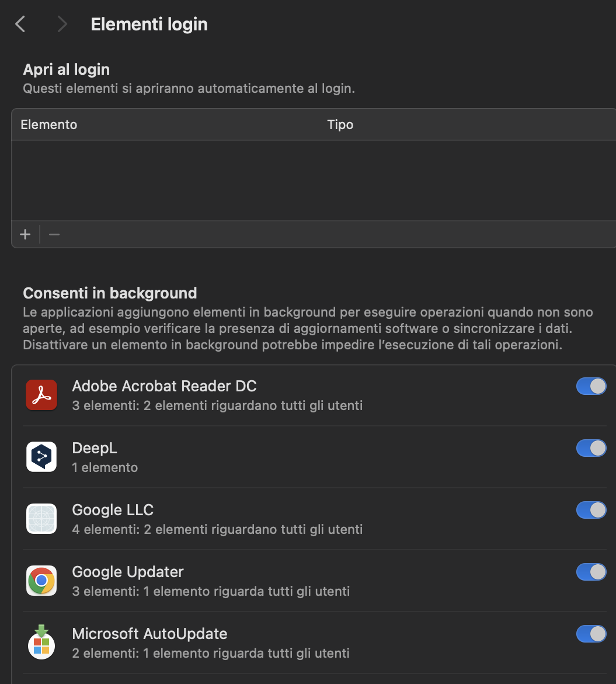Click the back navigation arrow
This screenshot has height=684, width=616.
(19, 23)
